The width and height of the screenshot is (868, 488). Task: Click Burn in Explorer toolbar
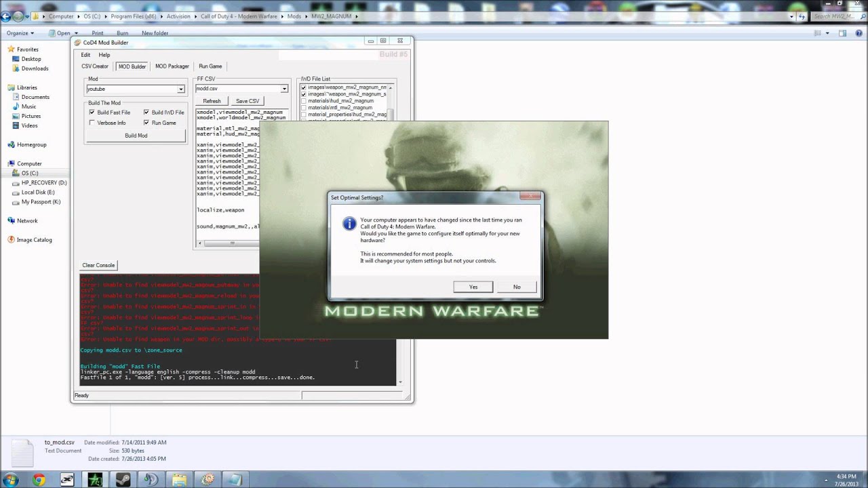coord(122,33)
